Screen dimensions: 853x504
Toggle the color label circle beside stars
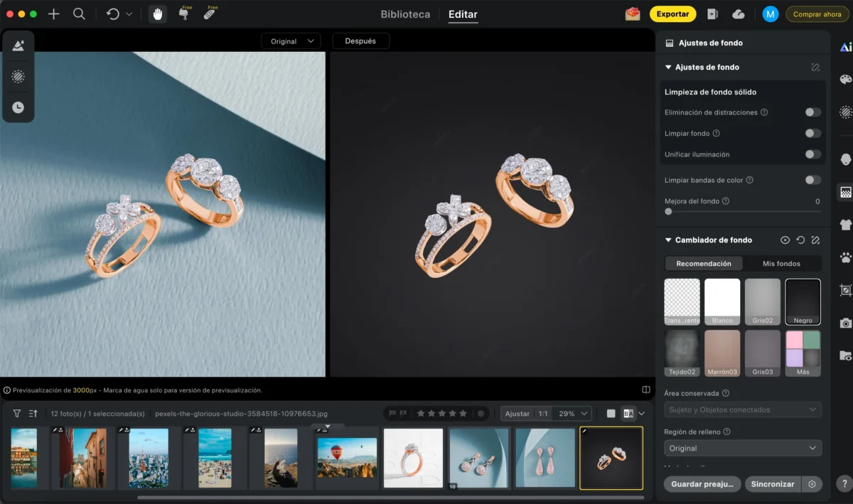coord(481,413)
